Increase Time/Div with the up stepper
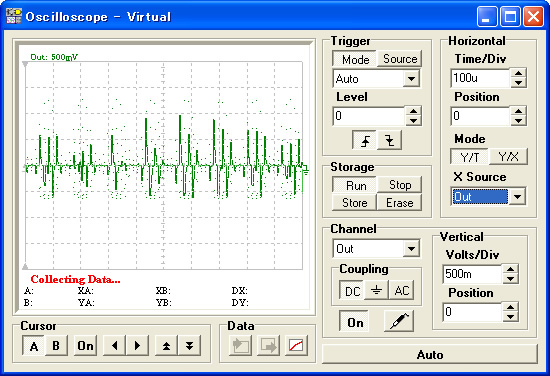The image size is (550, 376). click(518, 74)
